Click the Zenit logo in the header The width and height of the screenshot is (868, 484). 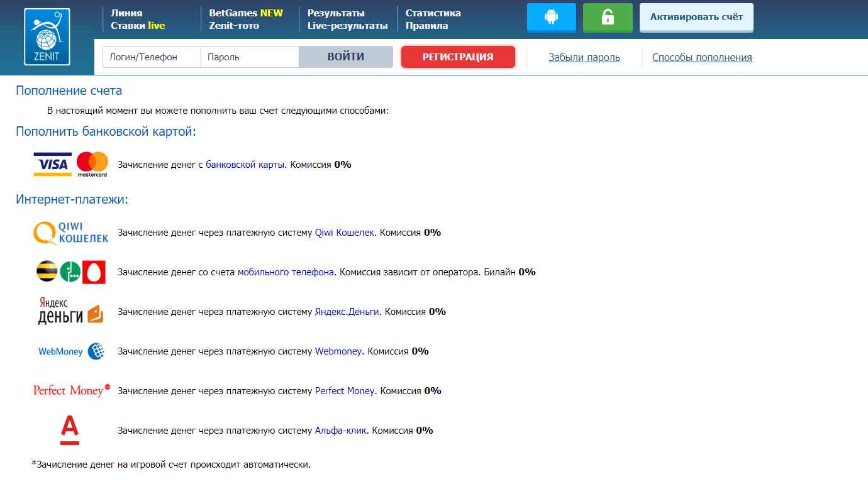[x=47, y=37]
